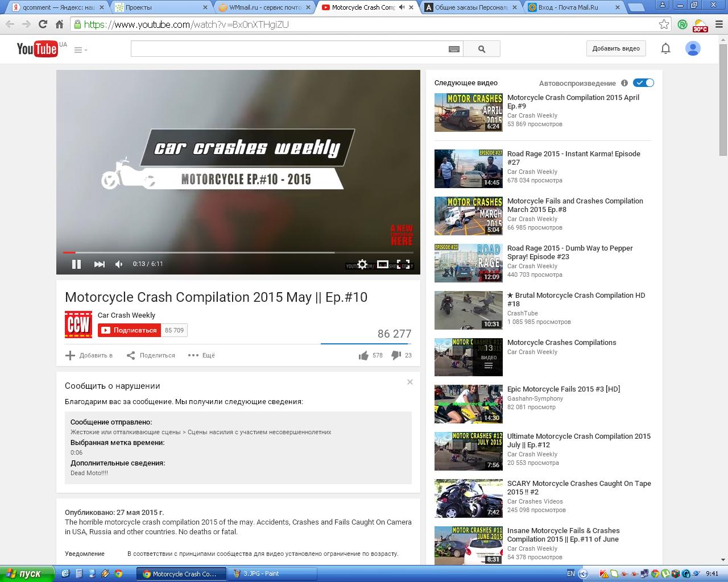This screenshot has height=582, width=728.
Task: Click the search magnifier button
Action: tap(482, 49)
